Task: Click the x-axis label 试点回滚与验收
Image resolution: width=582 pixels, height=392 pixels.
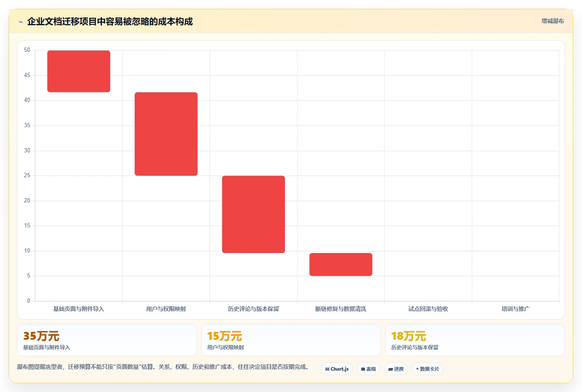Action: tap(428, 309)
